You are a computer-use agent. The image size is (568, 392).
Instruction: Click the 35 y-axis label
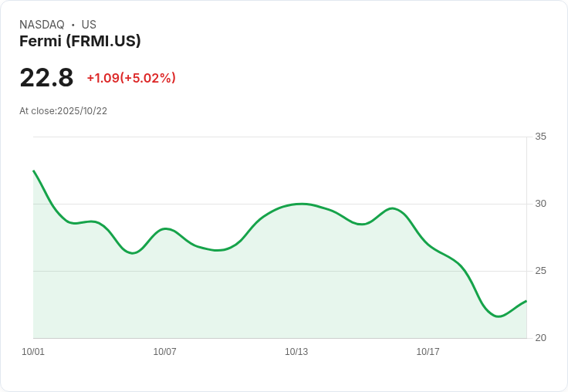pos(540,137)
